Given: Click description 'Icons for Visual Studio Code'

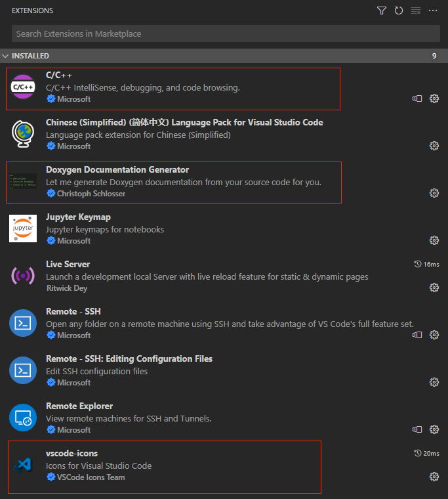Looking at the screenshot, I should [x=98, y=466].
